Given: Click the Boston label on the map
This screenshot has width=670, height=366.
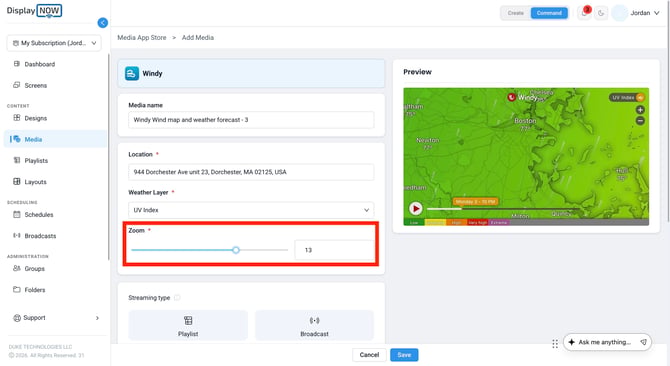Looking at the screenshot, I should tap(525, 121).
